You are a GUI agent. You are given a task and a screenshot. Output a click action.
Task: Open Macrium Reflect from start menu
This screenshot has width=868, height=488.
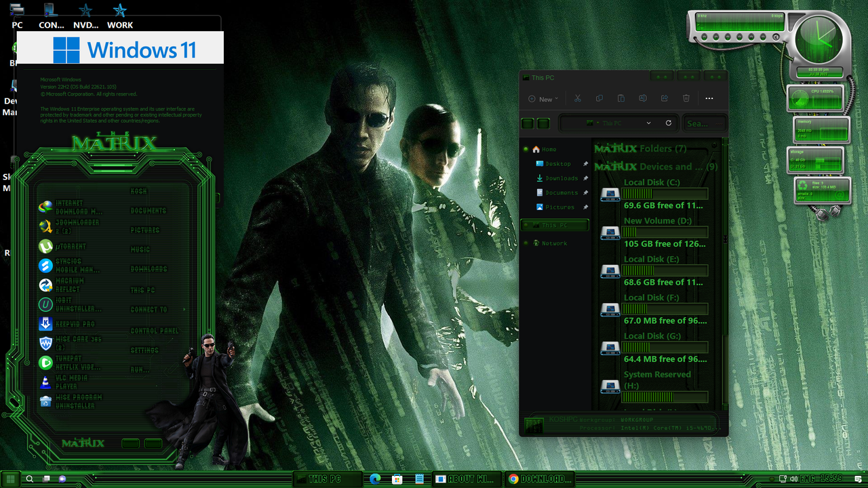coord(62,285)
